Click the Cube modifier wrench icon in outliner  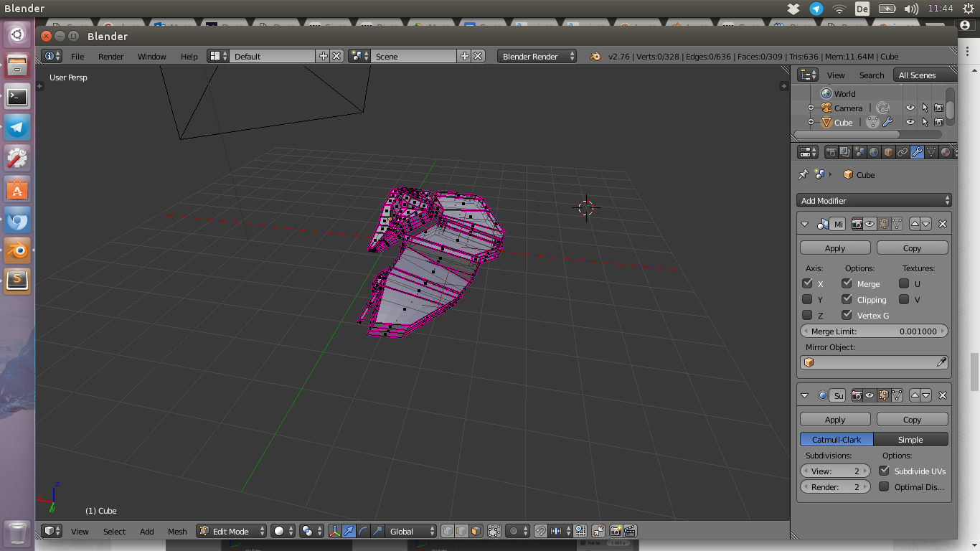[887, 123]
